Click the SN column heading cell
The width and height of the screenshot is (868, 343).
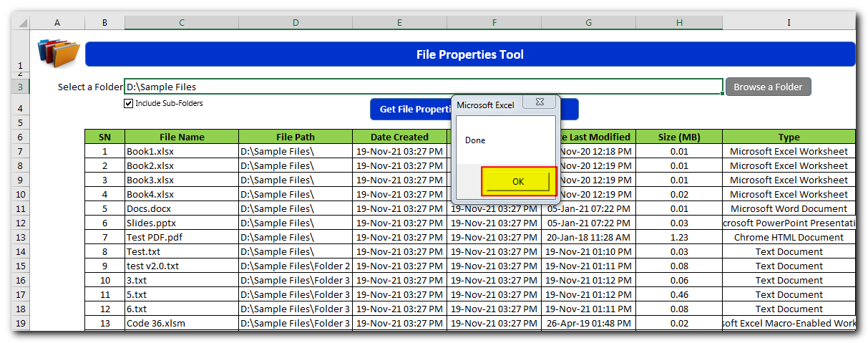point(104,137)
